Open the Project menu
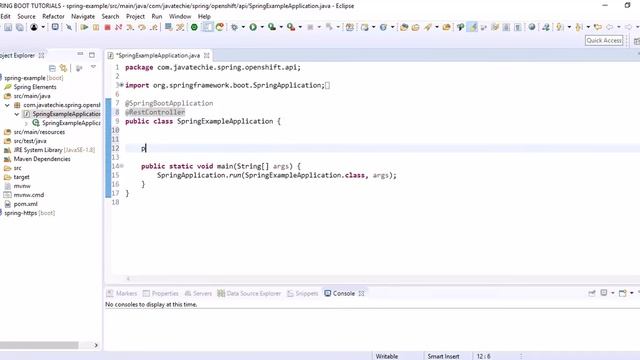 pyautogui.click(x=135, y=16)
